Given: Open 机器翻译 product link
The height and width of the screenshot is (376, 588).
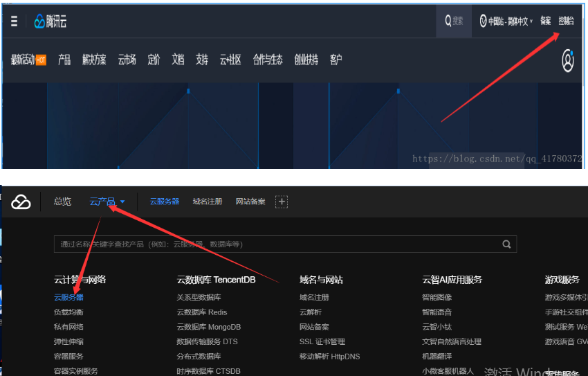Looking at the screenshot, I should click(x=437, y=357).
